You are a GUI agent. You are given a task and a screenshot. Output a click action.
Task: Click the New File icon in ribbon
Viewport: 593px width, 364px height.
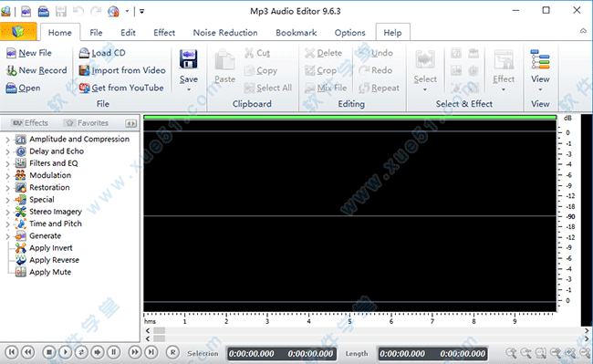[11, 53]
